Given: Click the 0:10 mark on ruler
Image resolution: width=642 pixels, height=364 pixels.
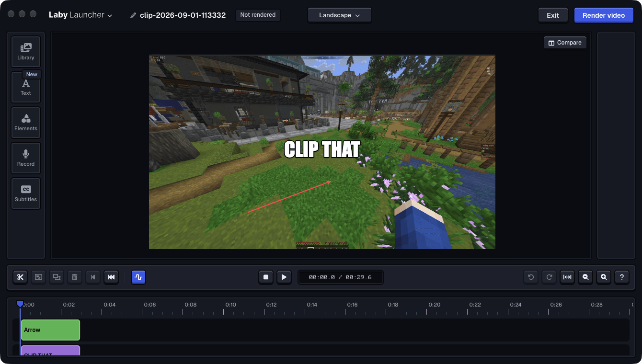Looking at the screenshot, I should coord(231,305).
